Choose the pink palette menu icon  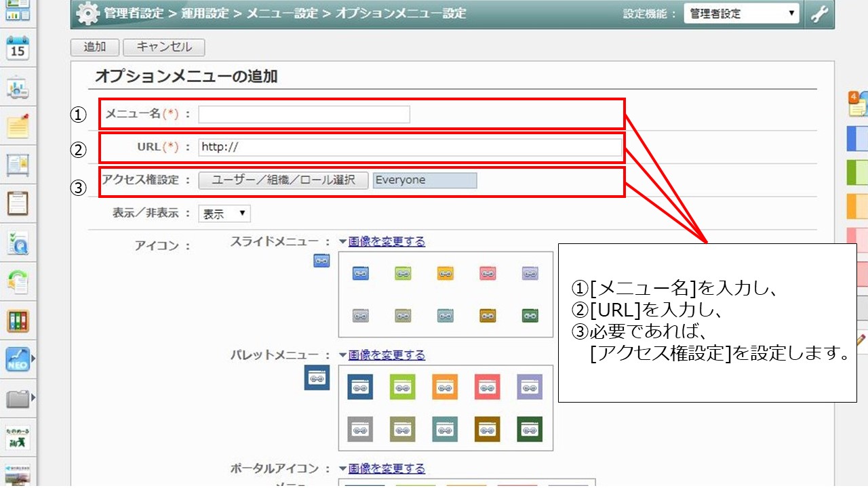(487, 387)
